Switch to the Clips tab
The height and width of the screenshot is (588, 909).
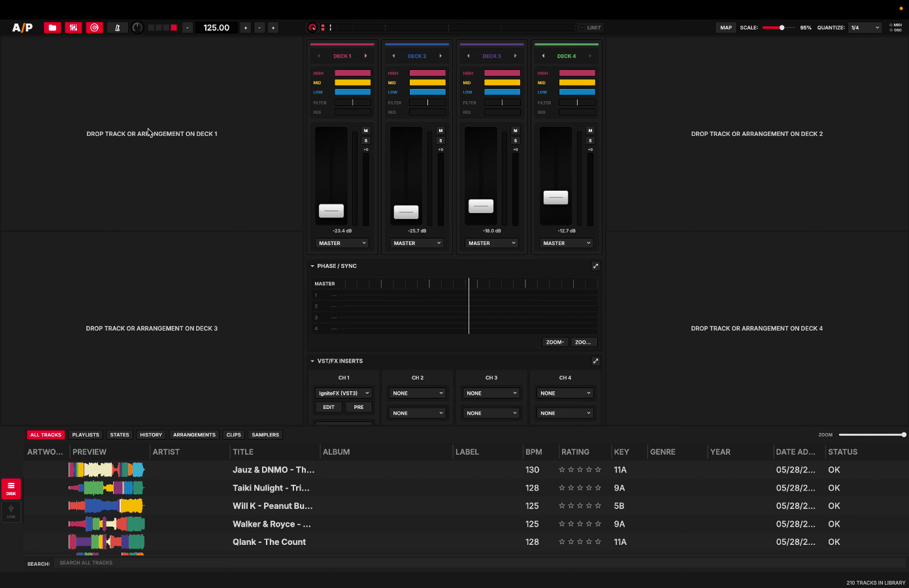[234, 434]
